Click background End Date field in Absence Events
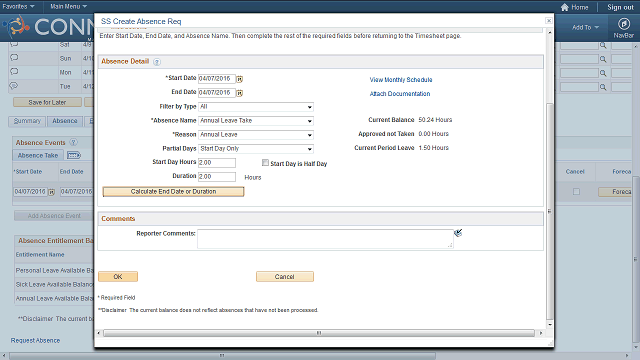 (76, 191)
